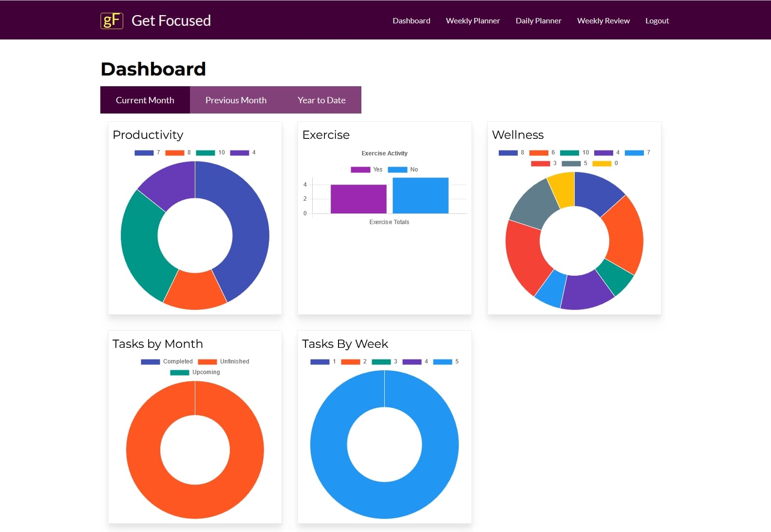Open the Daily Planner nav link

coord(539,20)
